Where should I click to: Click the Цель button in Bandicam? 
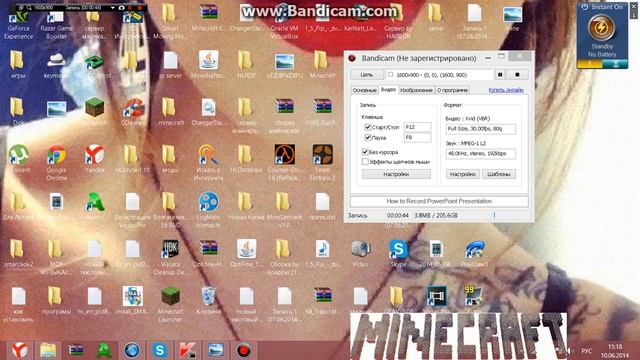click(x=367, y=75)
